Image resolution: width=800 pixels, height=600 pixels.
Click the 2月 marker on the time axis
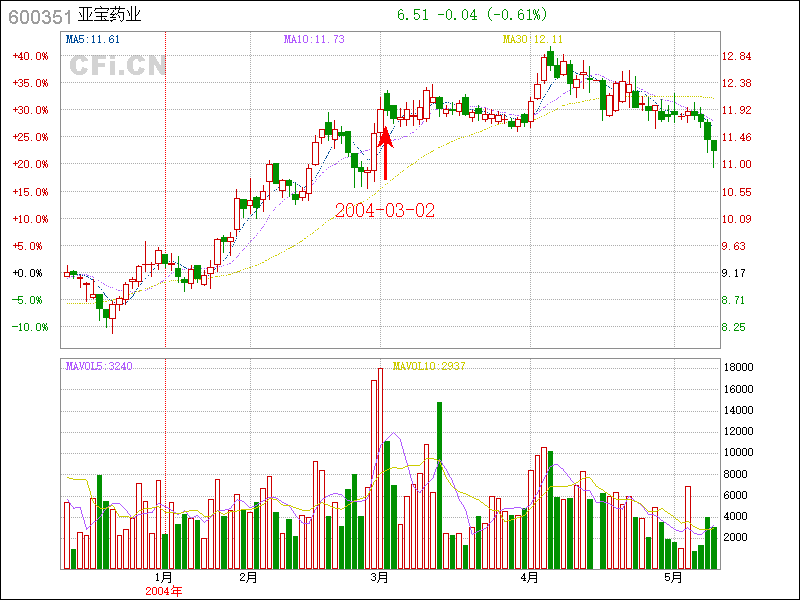click(x=249, y=578)
